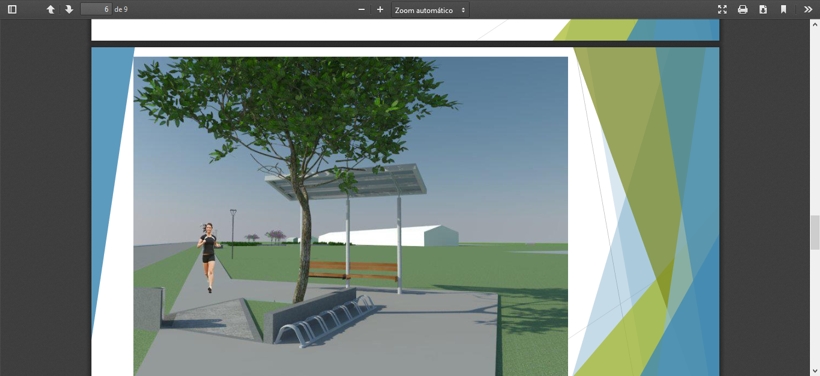Viewport: 820px width, 376px height.
Task: Download the PDF file
Action: [x=763, y=9]
